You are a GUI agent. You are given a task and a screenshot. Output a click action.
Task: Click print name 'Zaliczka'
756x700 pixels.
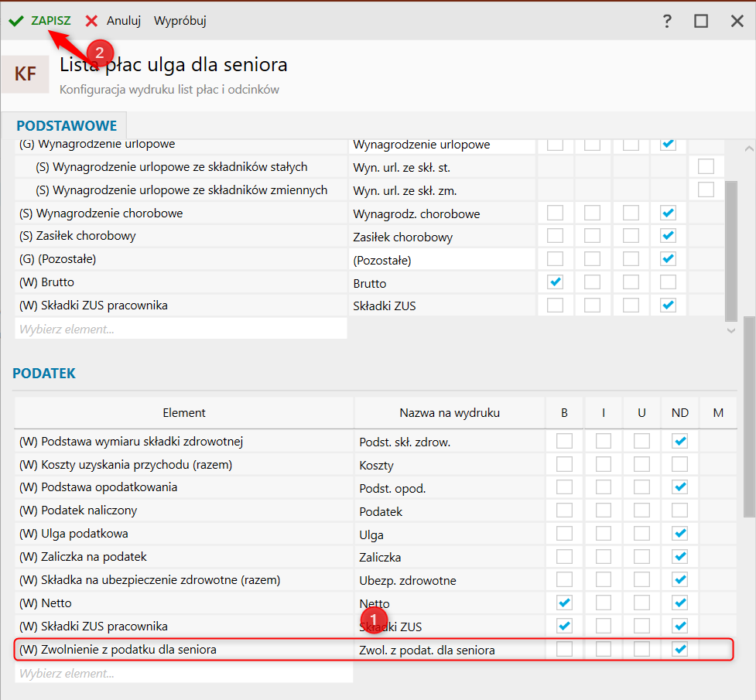tap(380, 558)
